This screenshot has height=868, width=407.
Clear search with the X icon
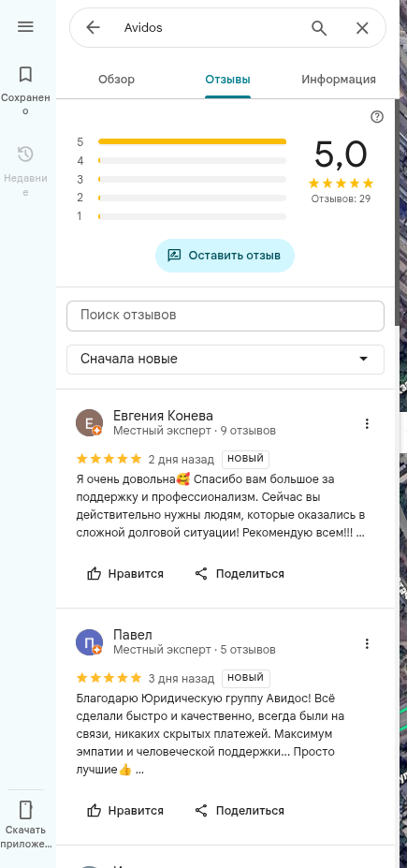click(x=362, y=28)
